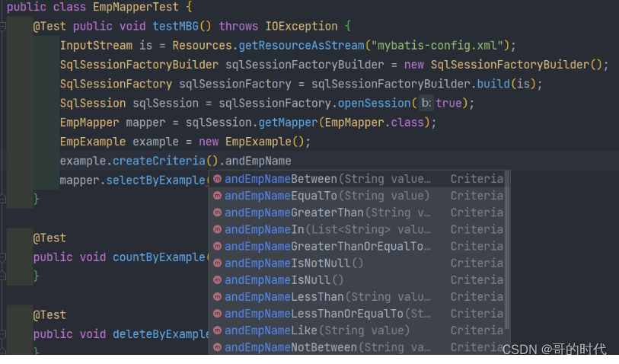Click countByExample method name
The height and width of the screenshot is (364, 619).
pyautogui.click(x=159, y=257)
